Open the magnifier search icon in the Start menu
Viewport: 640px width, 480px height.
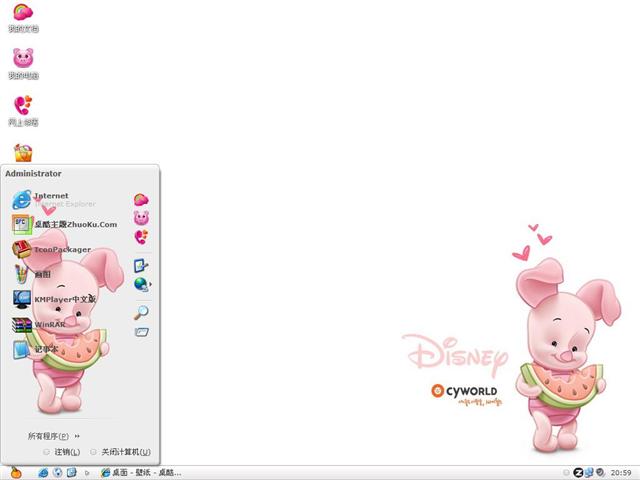point(141,313)
